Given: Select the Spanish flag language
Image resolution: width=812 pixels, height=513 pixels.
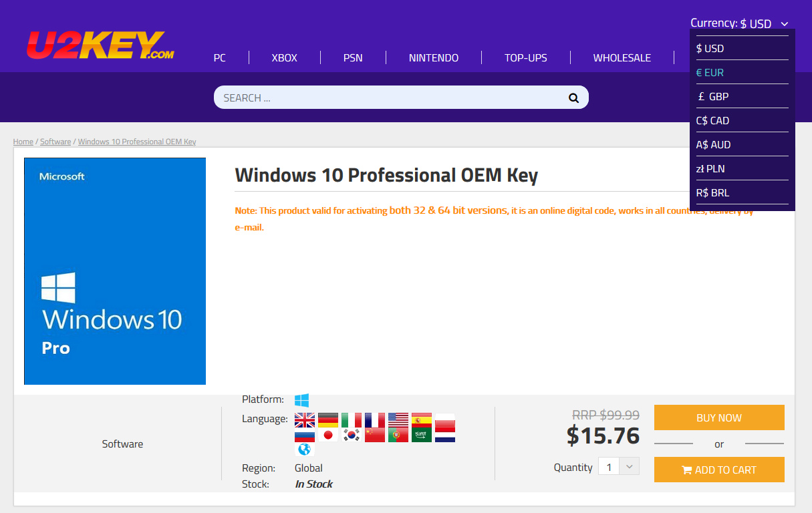Looking at the screenshot, I should pos(422,420).
